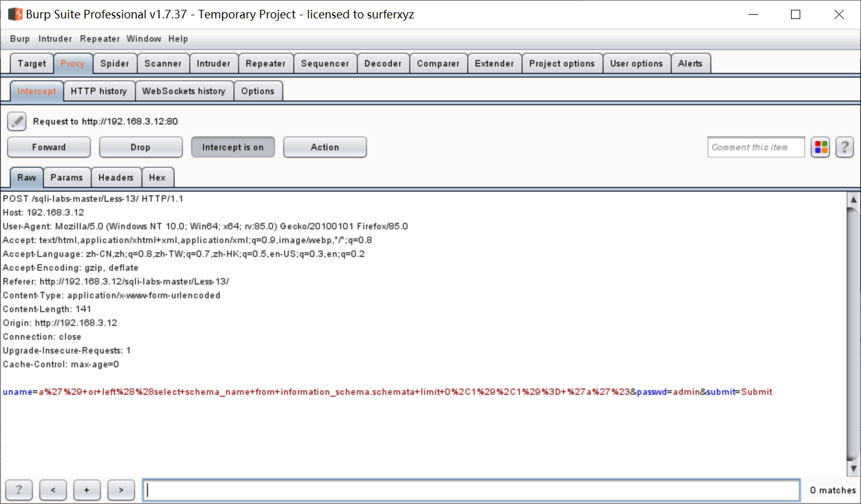Switch to the Alerts tab

690,63
